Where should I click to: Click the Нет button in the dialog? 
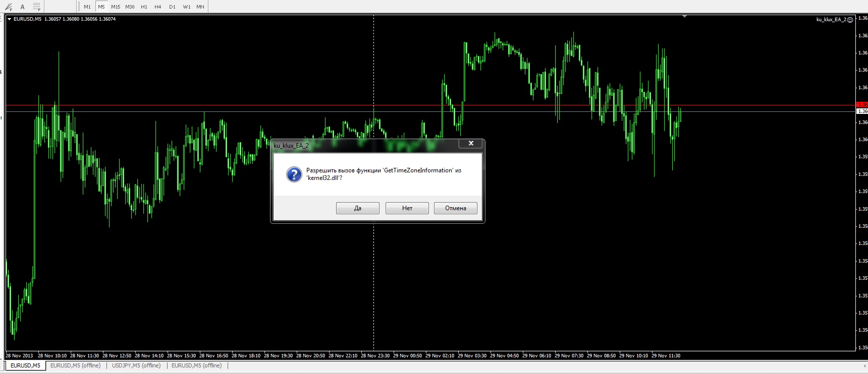(407, 208)
